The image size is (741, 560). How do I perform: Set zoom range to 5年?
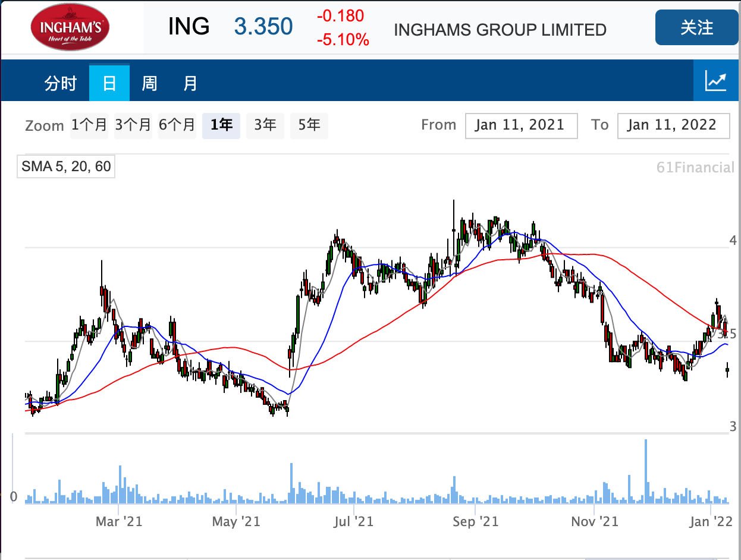pyautogui.click(x=309, y=125)
